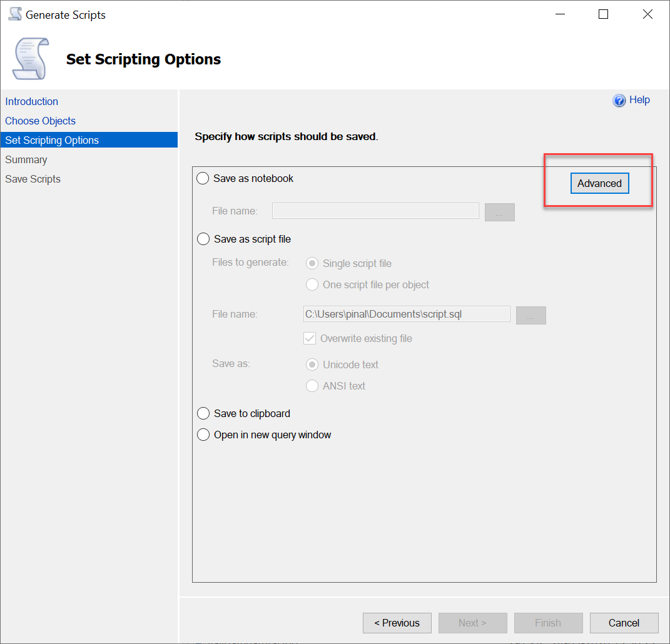The width and height of the screenshot is (670, 644).
Task: Select the Summary step
Action: (26, 159)
